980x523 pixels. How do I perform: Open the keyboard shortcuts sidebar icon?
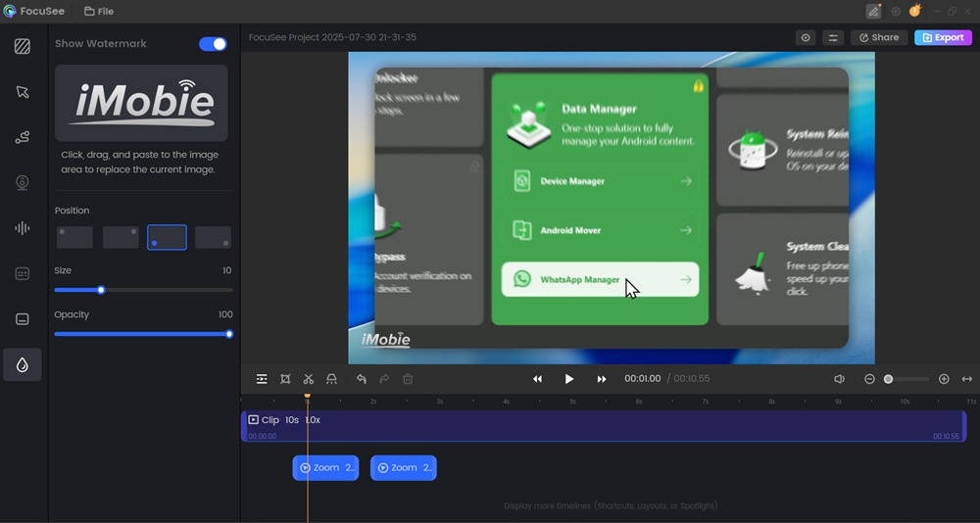click(x=23, y=273)
